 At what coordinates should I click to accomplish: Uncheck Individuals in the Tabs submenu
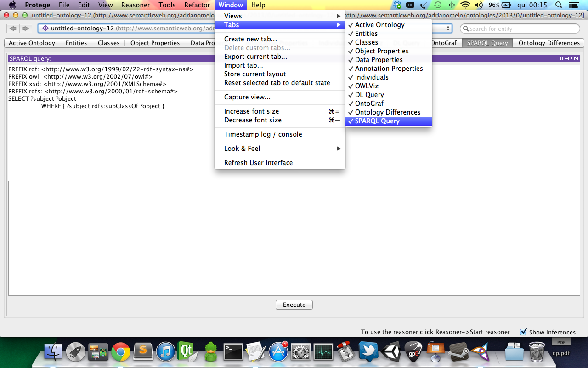(x=389, y=77)
